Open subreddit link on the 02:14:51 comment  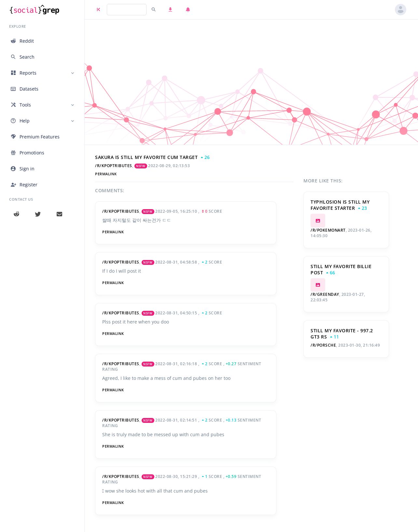(120, 420)
